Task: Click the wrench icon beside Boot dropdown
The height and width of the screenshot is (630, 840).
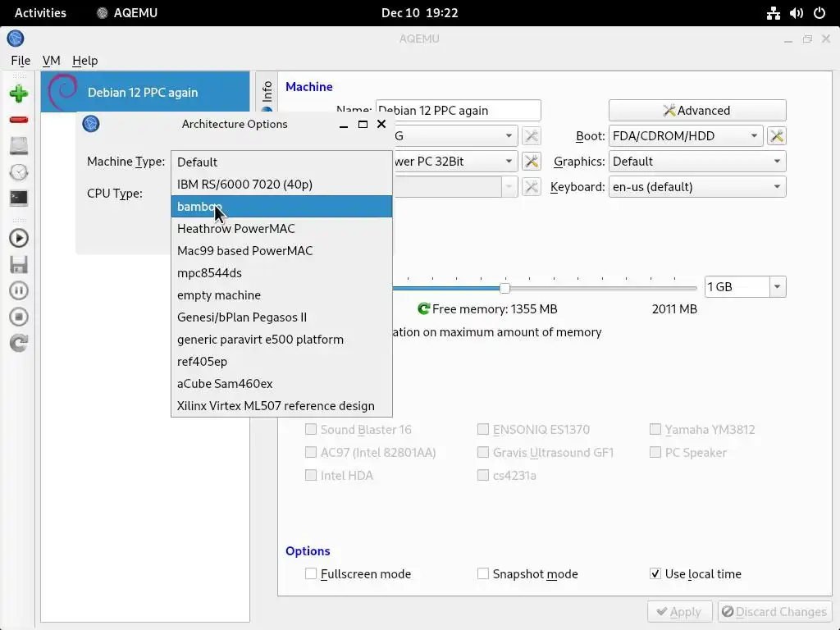Action: pos(777,136)
